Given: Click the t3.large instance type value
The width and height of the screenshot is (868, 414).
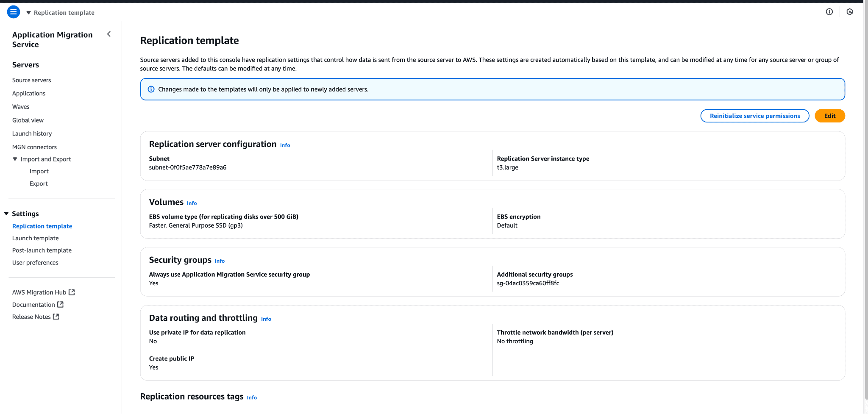Looking at the screenshot, I should click(507, 167).
